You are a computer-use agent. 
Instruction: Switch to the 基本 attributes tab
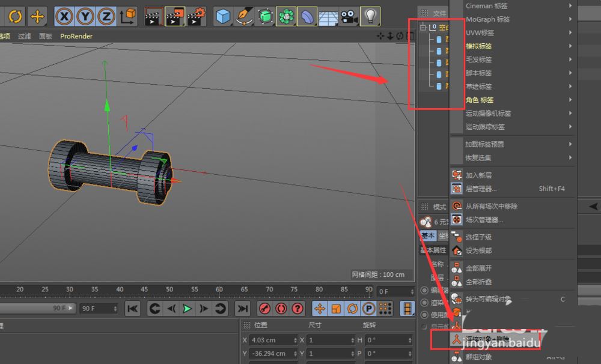click(428, 235)
